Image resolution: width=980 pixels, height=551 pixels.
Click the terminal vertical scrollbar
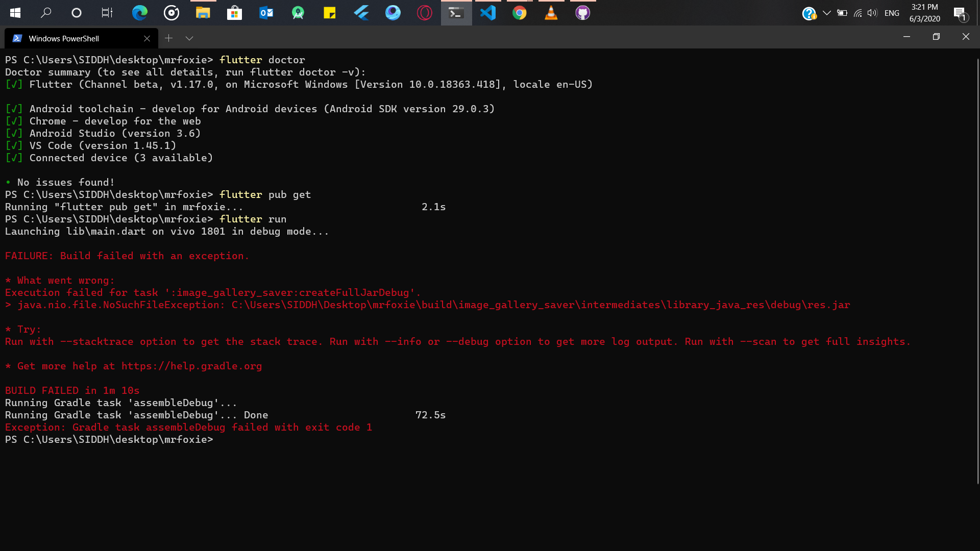click(977, 270)
